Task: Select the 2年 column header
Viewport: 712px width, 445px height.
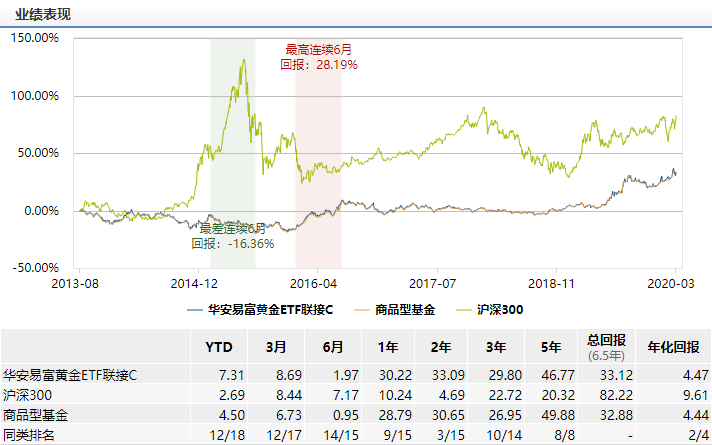Action: [x=441, y=347]
